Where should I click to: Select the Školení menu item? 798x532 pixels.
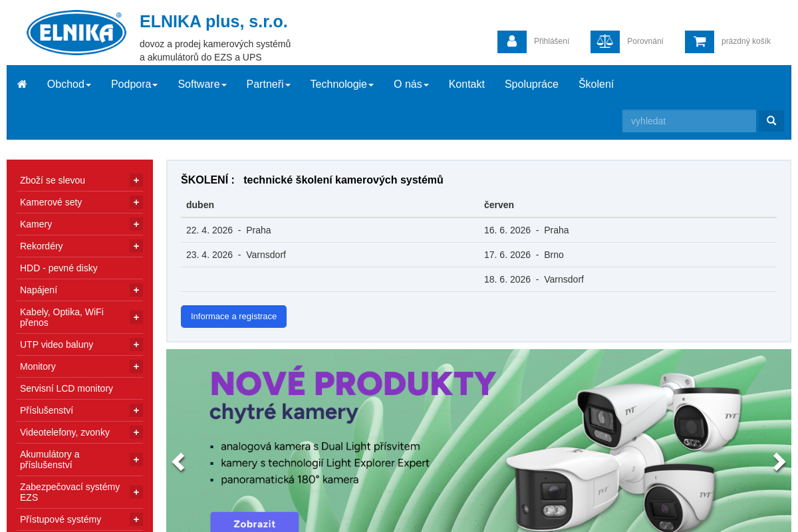tap(595, 84)
